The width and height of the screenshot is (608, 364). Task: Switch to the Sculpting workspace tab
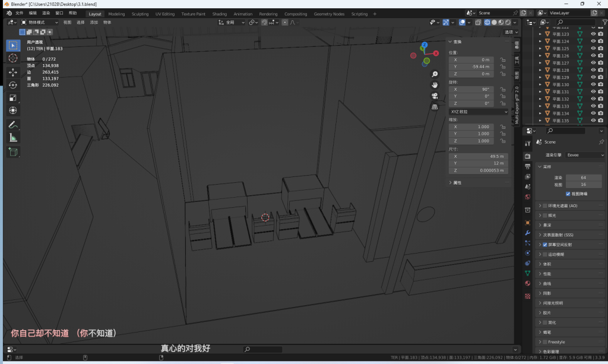coord(140,14)
